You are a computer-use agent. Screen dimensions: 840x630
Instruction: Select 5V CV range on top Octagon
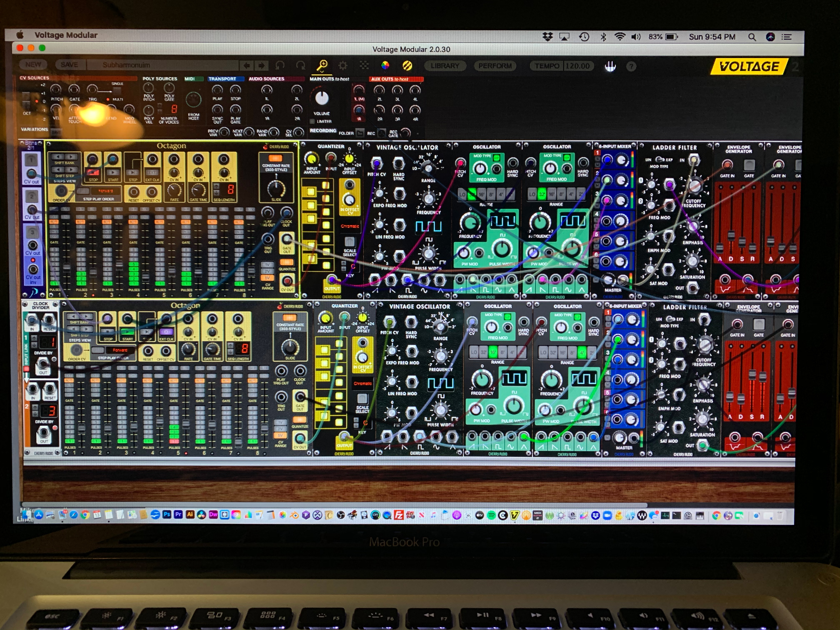[267, 278]
